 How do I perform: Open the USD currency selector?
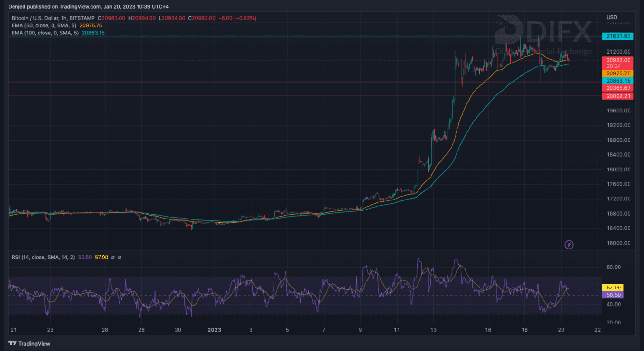611,17
